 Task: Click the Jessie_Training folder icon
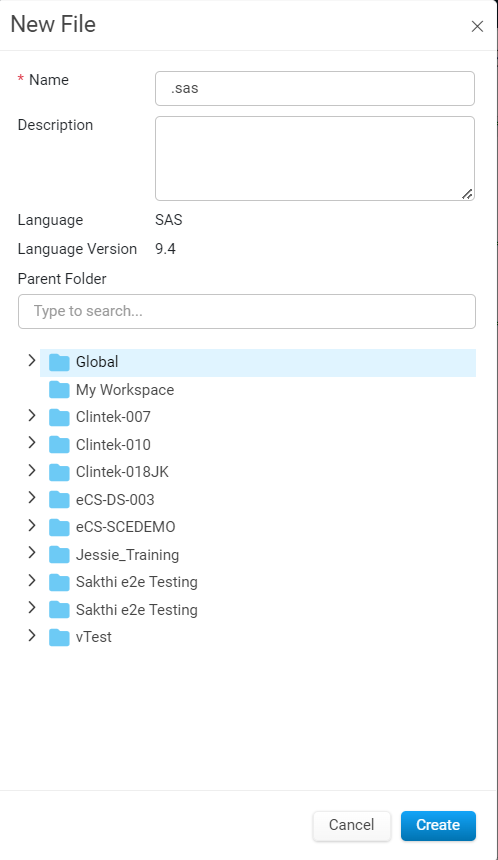(59, 555)
